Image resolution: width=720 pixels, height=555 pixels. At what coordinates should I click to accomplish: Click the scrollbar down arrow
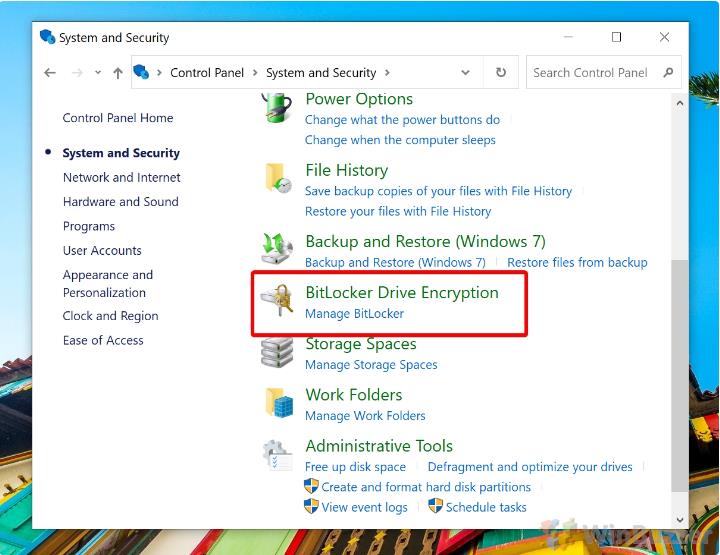680,519
